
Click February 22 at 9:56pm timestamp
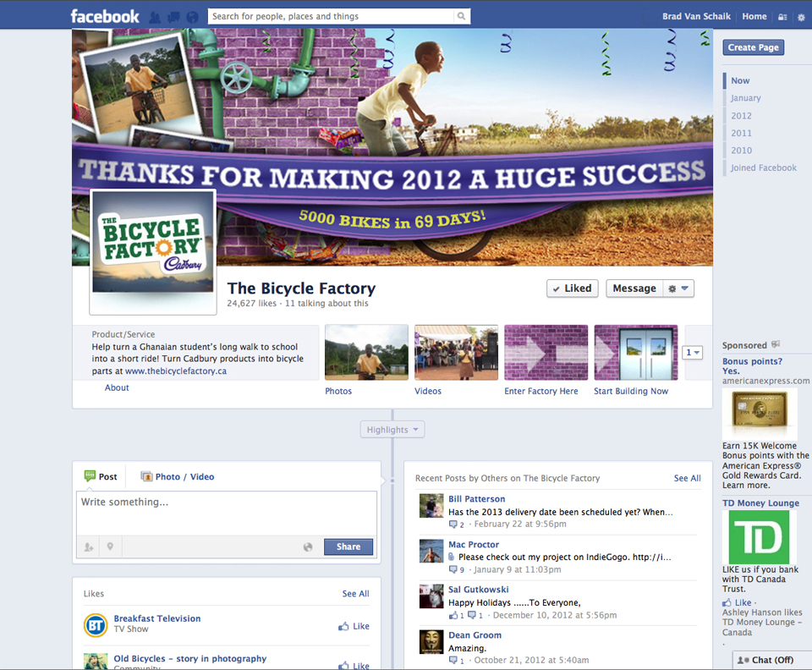pyautogui.click(x=520, y=524)
